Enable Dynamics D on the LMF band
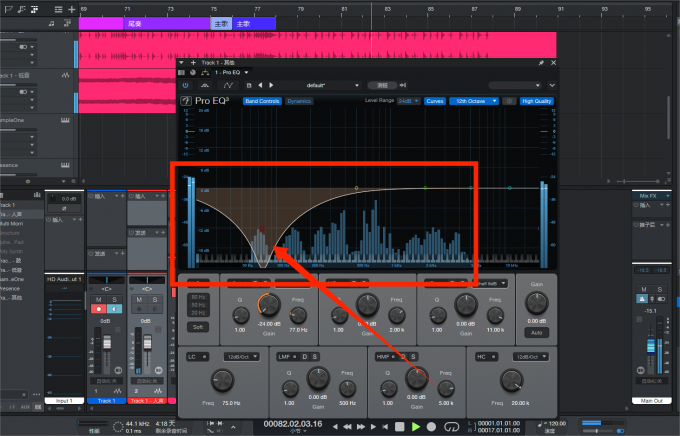Viewport: 680px width, 436px height. click(x=304, y=357)
